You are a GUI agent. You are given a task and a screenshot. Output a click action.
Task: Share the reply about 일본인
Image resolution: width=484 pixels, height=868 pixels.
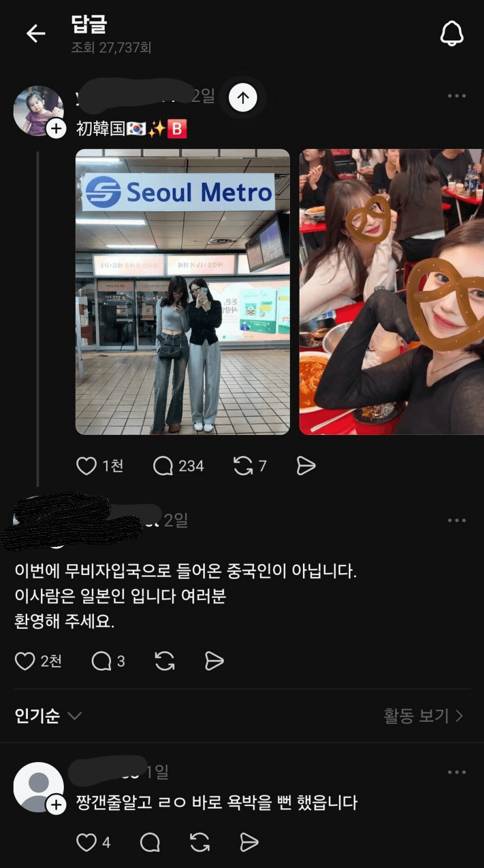tap(214, 661)
